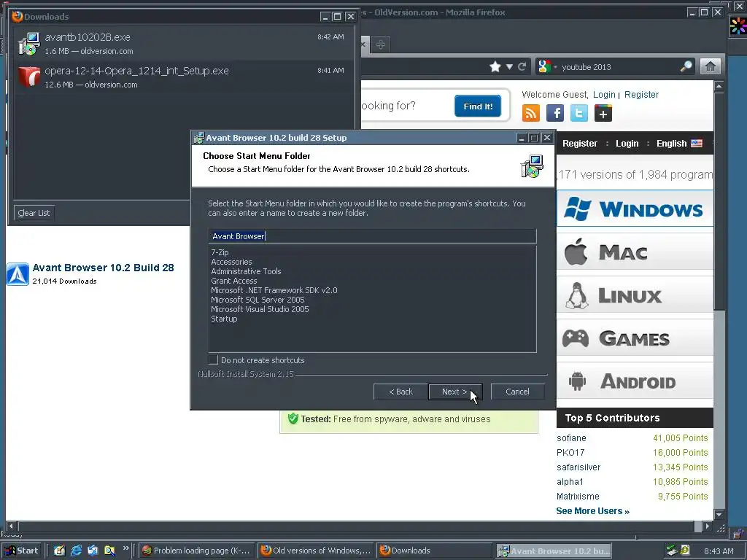Click the Back button in the setup wizard

(x=400, y=392)
